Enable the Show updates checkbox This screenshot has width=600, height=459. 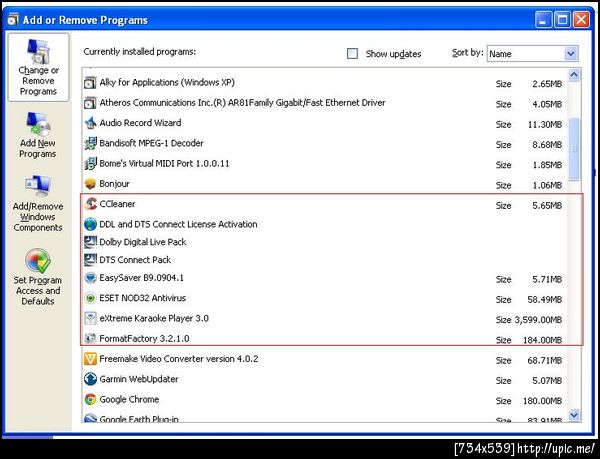(x=352, y=54)
